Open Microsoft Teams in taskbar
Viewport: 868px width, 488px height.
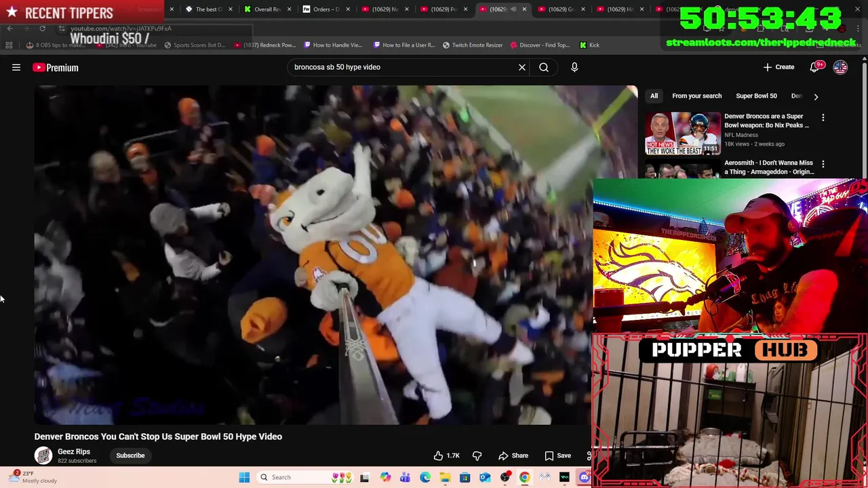tap(405, 477)
